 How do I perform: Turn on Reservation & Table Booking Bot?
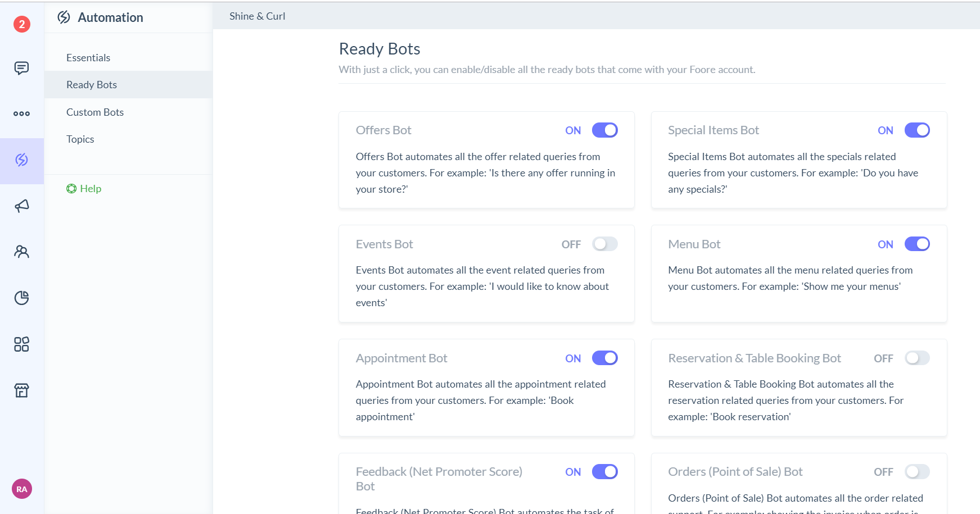pos(916,358)
